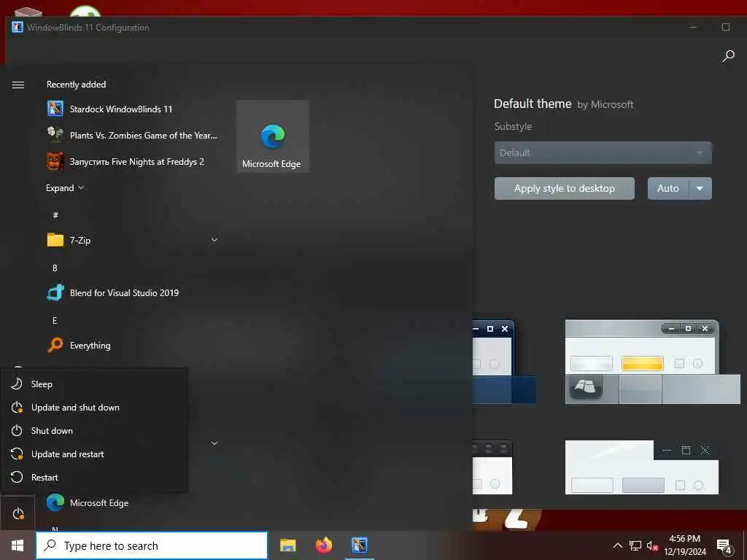Select Update and restart option
Image resolution: width=747 pixels, height=560 pixels.
[x=94, y=454]
